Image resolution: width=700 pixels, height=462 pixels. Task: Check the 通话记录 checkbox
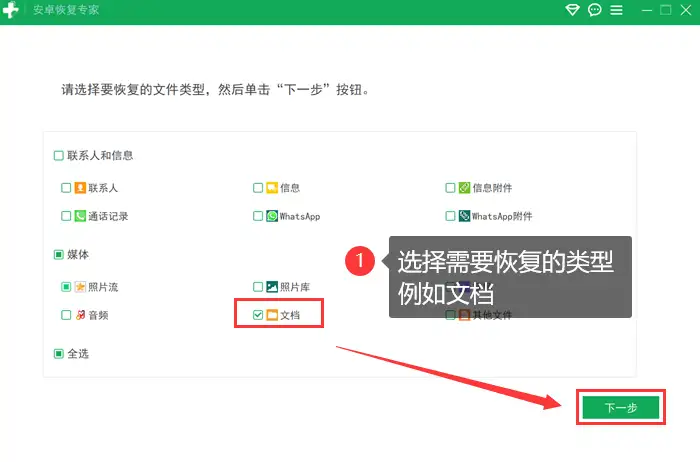click(66, 216)
